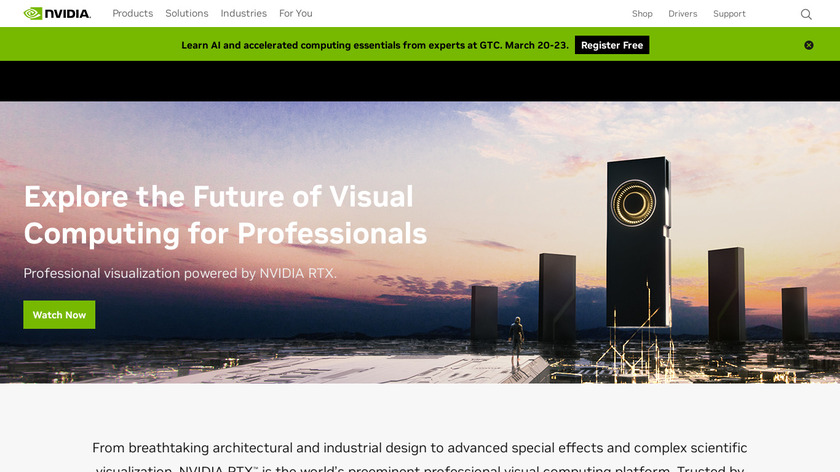Click the NVIDIA logo

tap(57, 13)
